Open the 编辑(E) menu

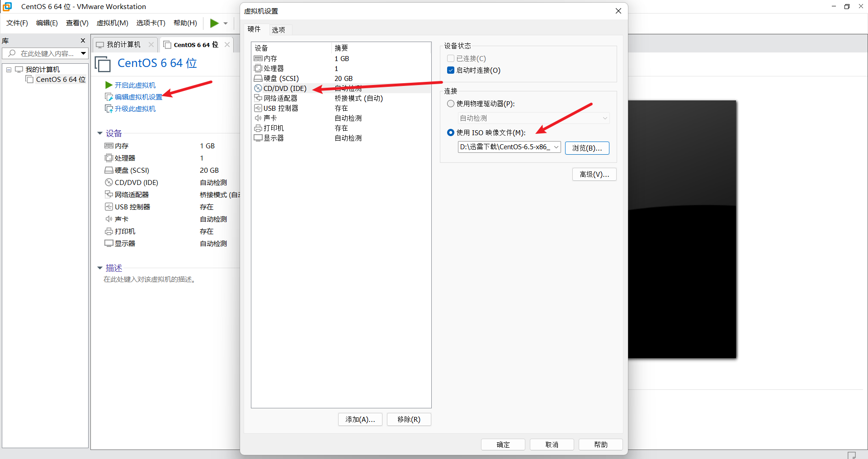coord(47,23)
